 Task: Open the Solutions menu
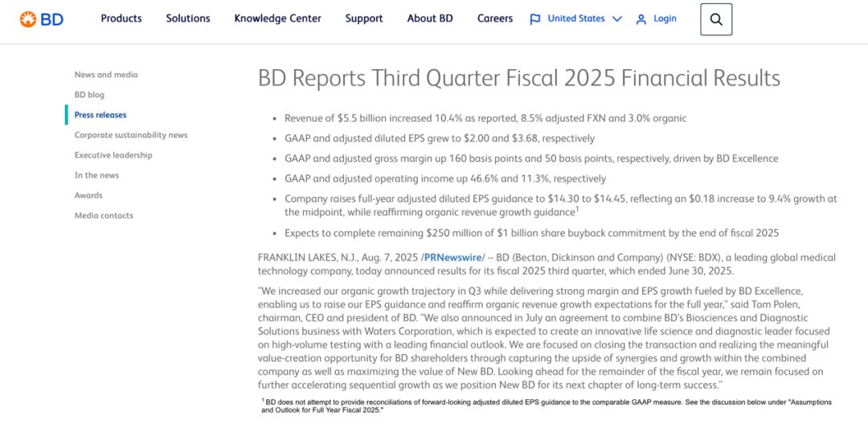[188, 18]
